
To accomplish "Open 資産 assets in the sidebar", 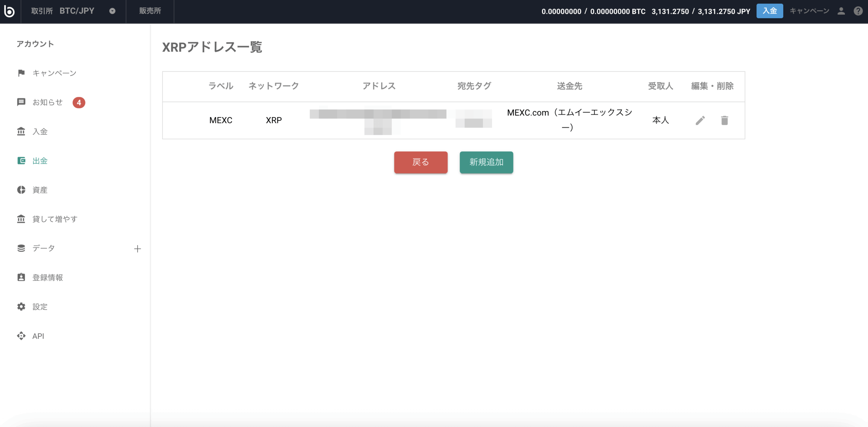I will (x=40, y=190).
